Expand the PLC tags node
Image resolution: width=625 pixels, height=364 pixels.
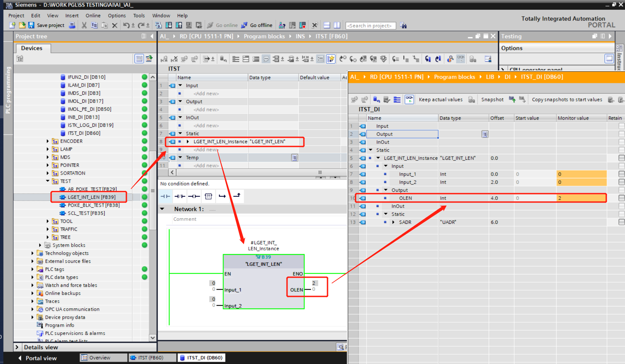[33, 269]
